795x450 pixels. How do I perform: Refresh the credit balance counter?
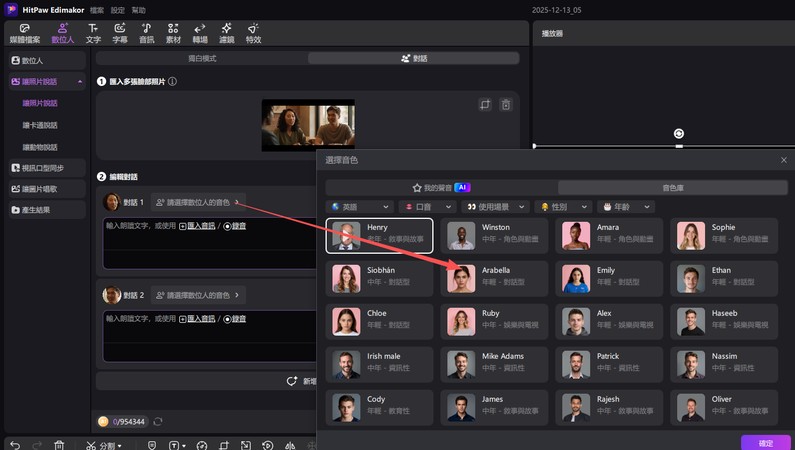click(x=157, y=421)
